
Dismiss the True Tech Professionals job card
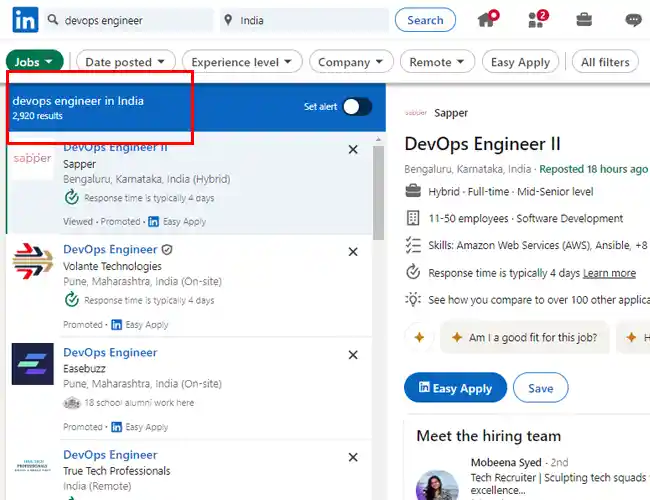pos(353,457)
